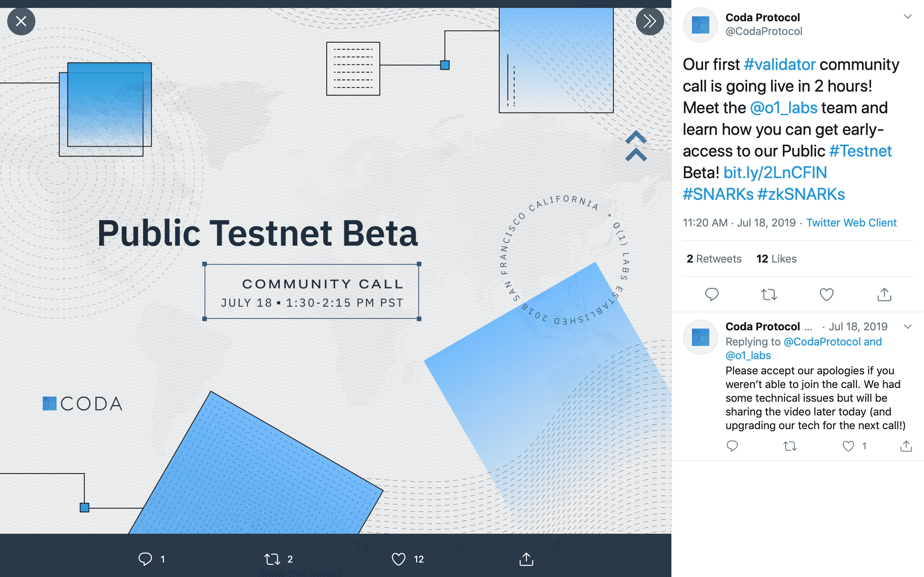924x577 pixels.
Task: Open the bit.ly/2LnCFIN link
Action: [x=775, y=172]
